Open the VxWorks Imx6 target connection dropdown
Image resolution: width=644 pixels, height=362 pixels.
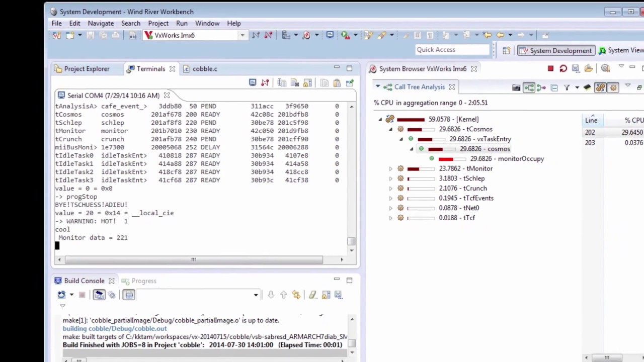point(243,35)
